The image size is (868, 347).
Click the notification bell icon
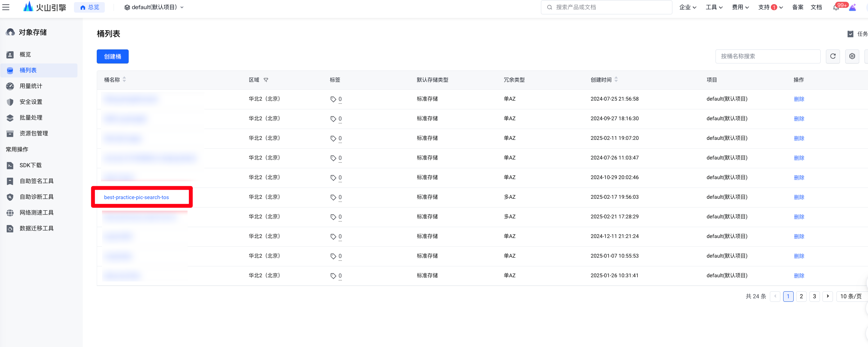click(836, 7)
